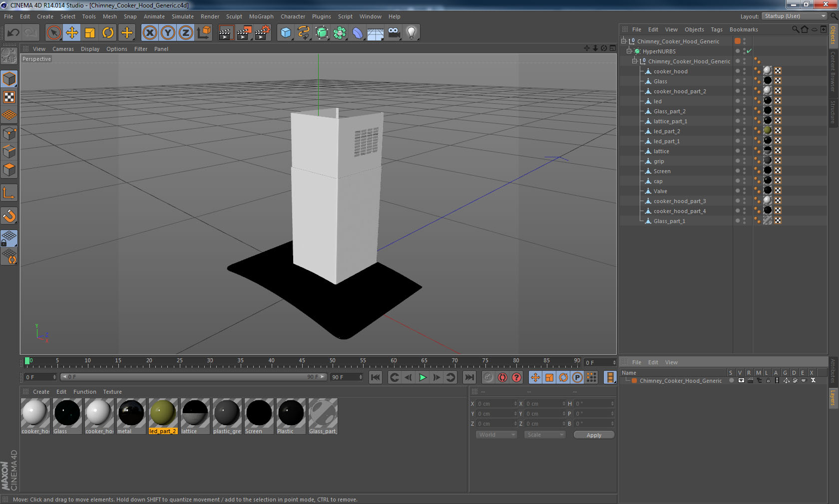The width and height of the screenshot is (839, 504).
Task: Jump to the end of animation
Action: 469,377
